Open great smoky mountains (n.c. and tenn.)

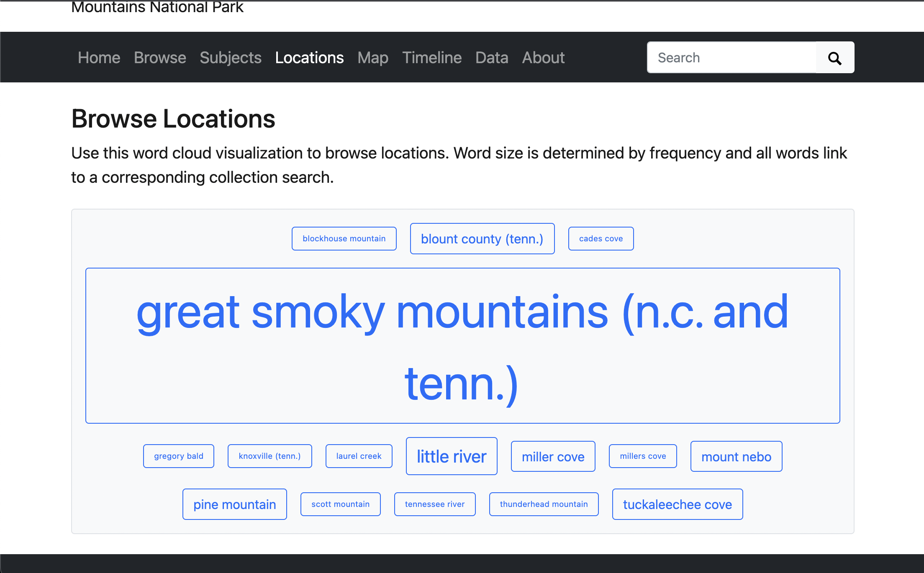tap(463, 345)
